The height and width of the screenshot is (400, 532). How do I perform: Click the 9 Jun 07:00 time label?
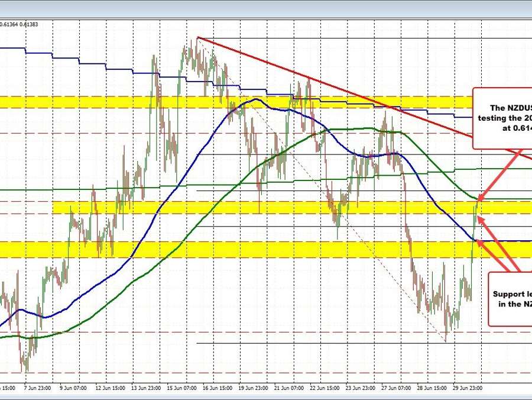[74, 388]
